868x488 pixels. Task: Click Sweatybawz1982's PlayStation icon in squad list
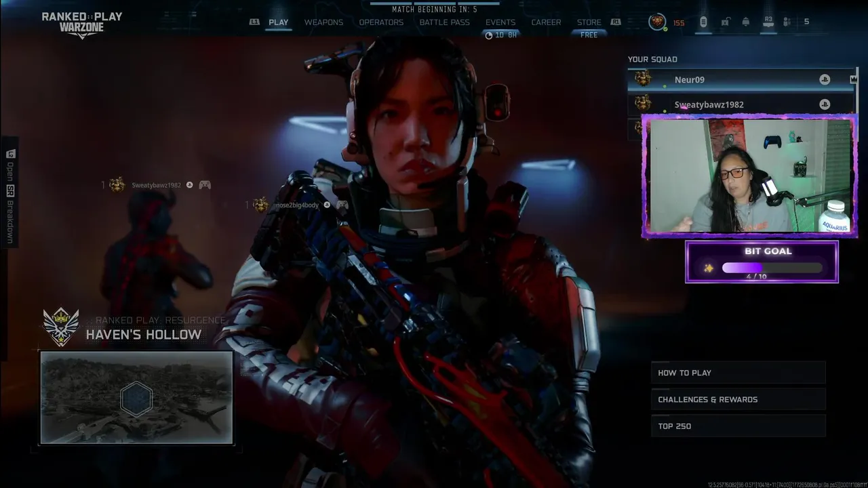click(x=825, y=104)
